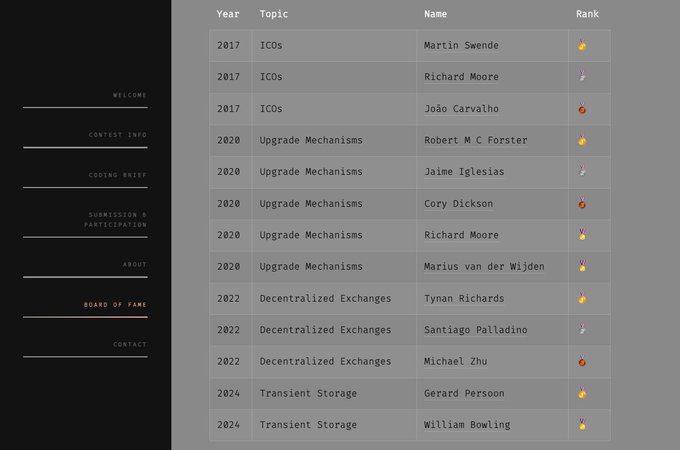Click the gold medal icon for Martin Swende
The width and height of the screenshot is (680, 450).
coord(582,45)
